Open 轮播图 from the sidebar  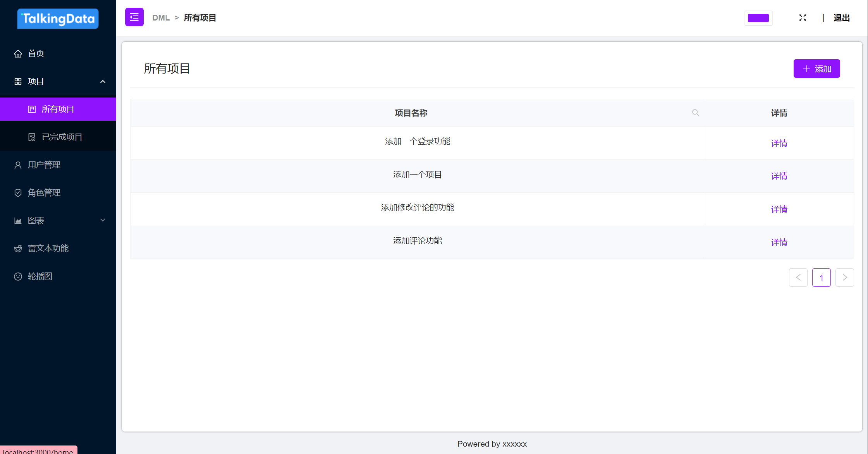40,276
